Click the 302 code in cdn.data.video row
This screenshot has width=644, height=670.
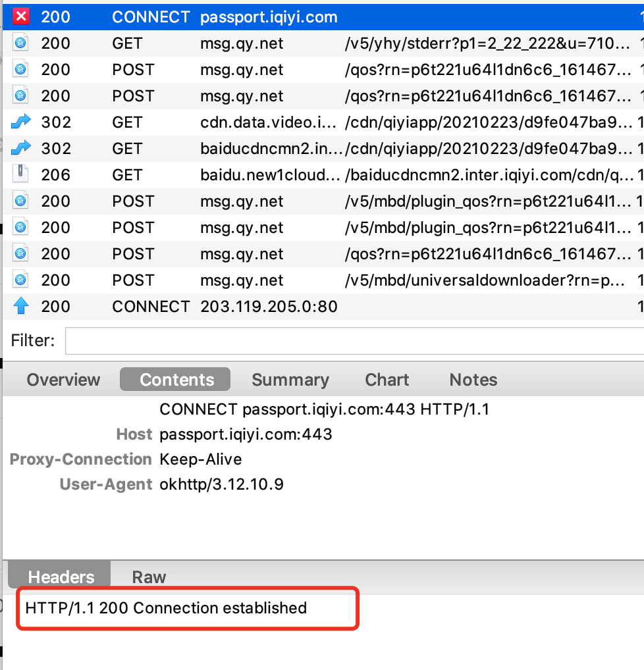(56, 122)
